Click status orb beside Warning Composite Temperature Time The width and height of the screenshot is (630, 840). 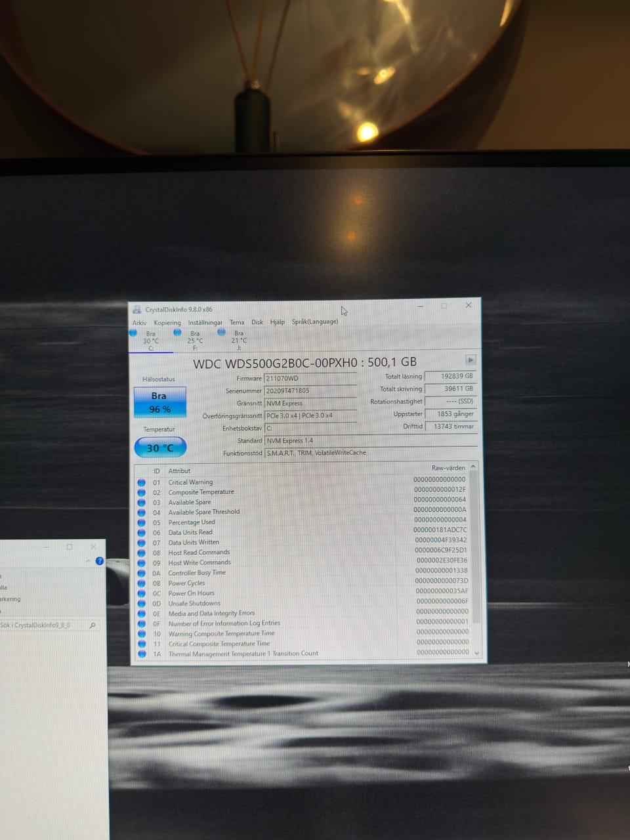click(141, 634)
